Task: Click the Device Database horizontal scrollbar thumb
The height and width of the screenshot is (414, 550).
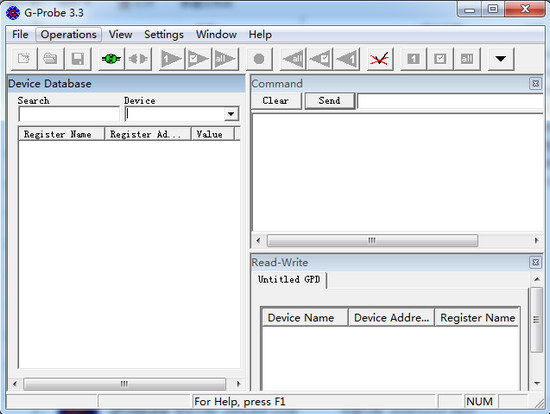Action: click(x=125, y=384)
